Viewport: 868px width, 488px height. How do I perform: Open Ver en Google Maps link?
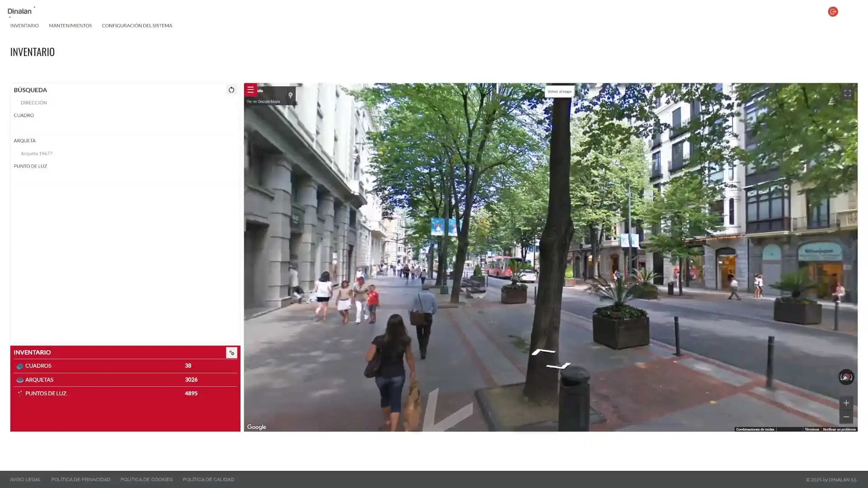[263, 102]
